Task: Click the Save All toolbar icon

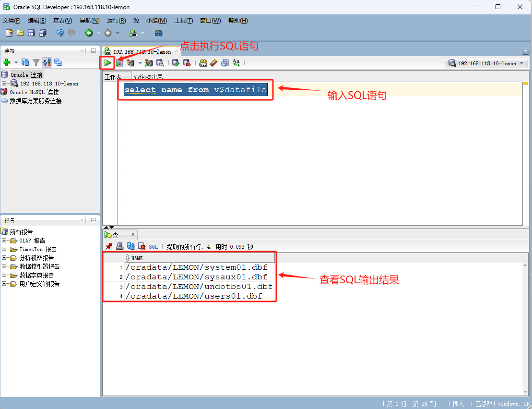Action: [42, 33]
